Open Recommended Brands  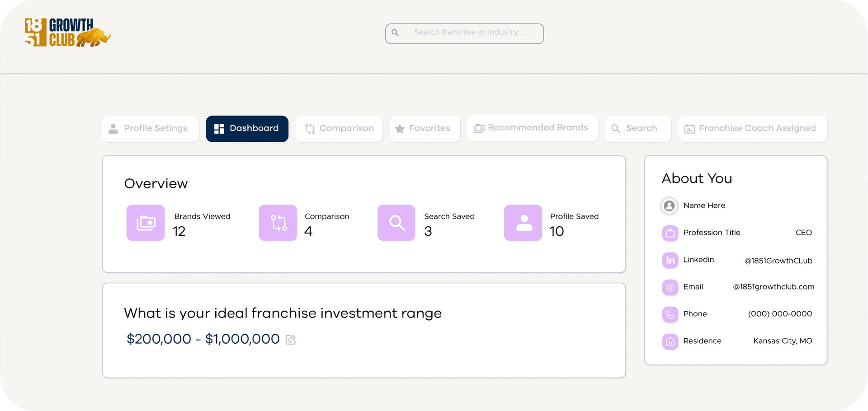pos(533,128)
